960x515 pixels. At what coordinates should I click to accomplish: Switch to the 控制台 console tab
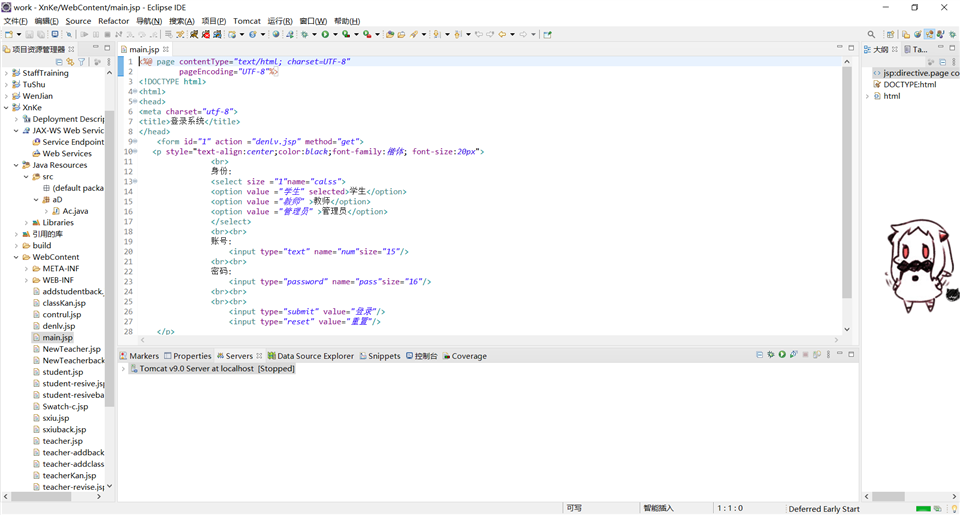(421, 356)
